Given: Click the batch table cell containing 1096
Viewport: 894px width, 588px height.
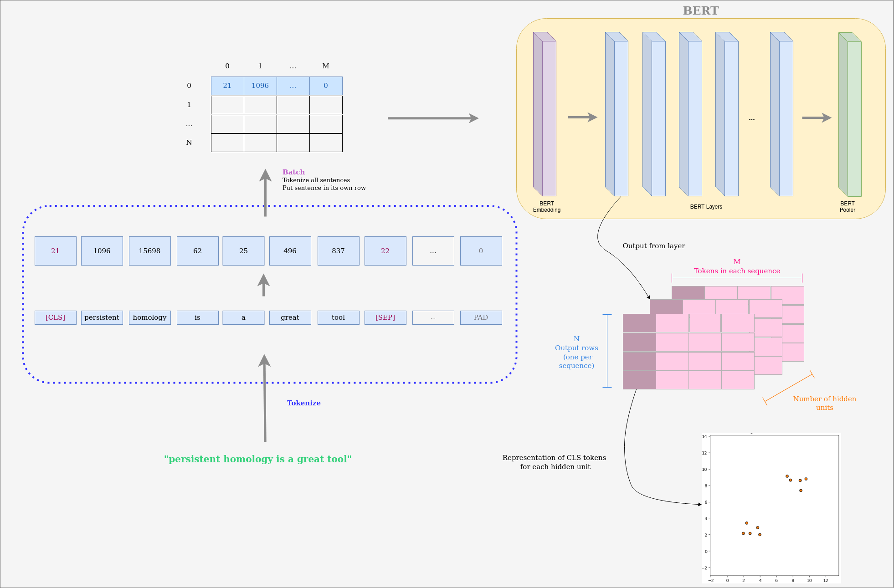Looking at the screenshot, I should [260, 86].
